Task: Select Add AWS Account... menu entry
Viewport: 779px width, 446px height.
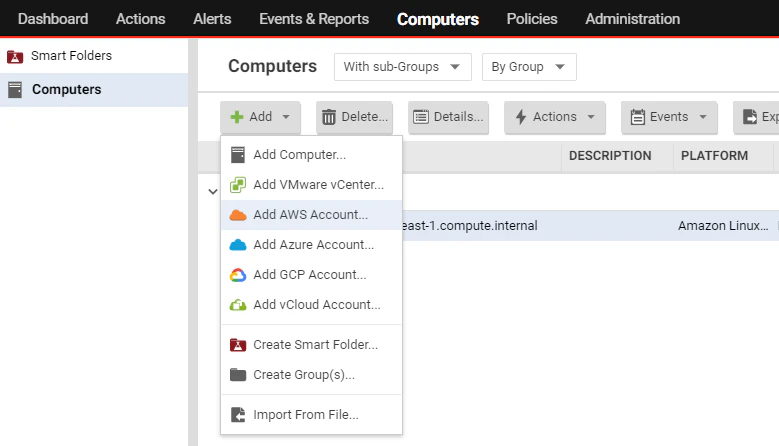Action: point(312,215)
